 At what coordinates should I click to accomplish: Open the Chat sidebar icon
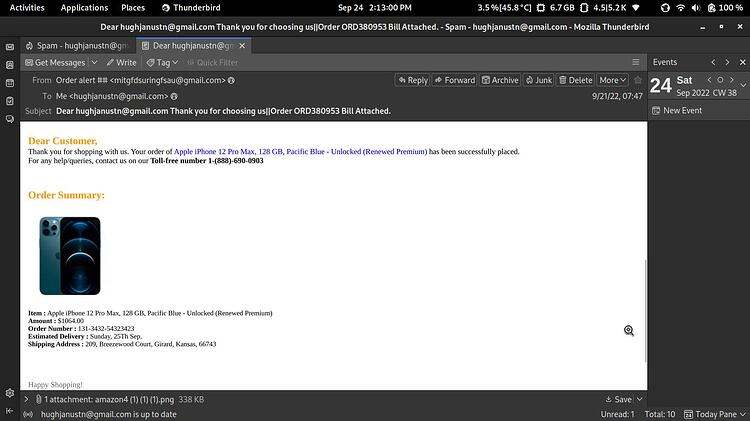coord(10,119)
